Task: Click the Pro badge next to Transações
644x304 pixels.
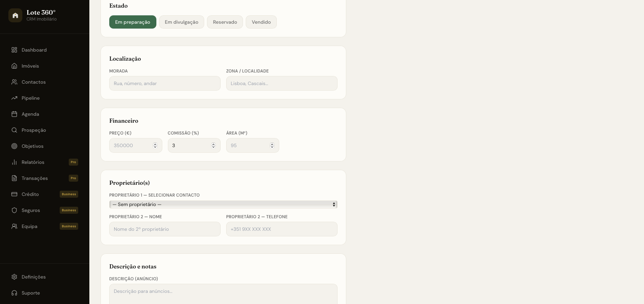Action: pyautogui.click(x=73, y=178)
